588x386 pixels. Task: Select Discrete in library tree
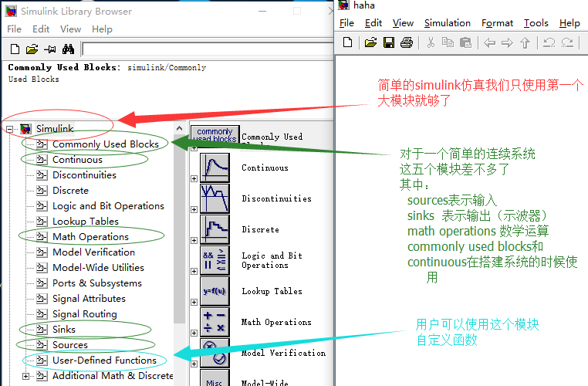pyautogui.click(x=70, y=190)
